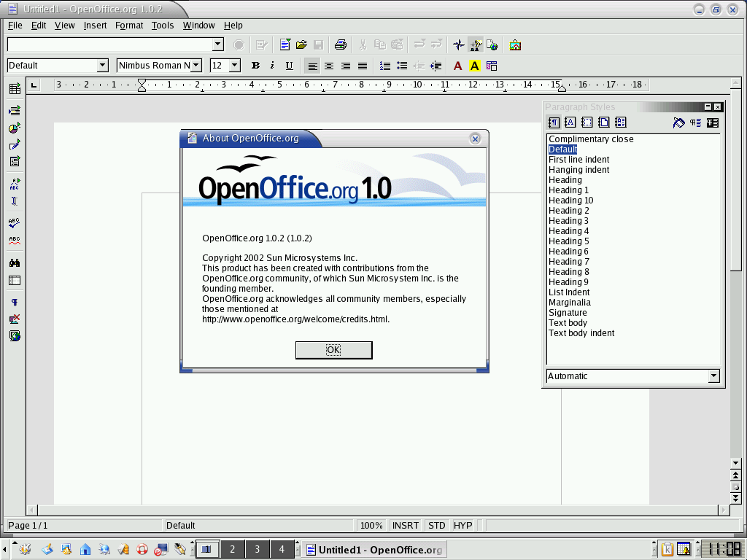Open the Tools menu
The height and width of the screenshot is (560, 747).
pos(163,26)
